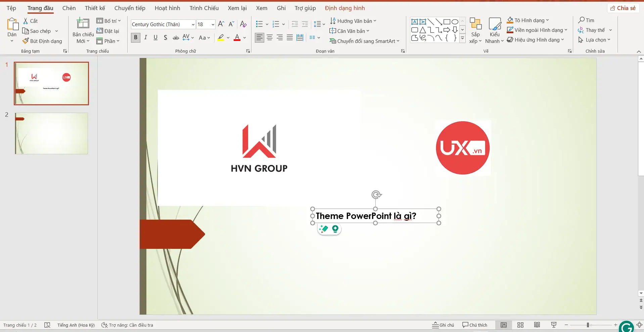
Task: Click the zoom slider handle
Action: (x=588, y=325)
